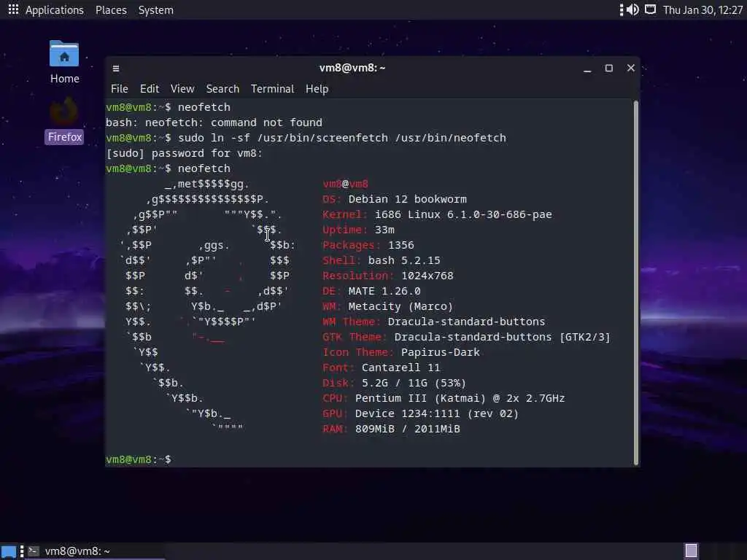The width and height of the screenshot is (747, 560).
Task: Click the terminal icon in the taskbar entry
Action: [34, 551]
